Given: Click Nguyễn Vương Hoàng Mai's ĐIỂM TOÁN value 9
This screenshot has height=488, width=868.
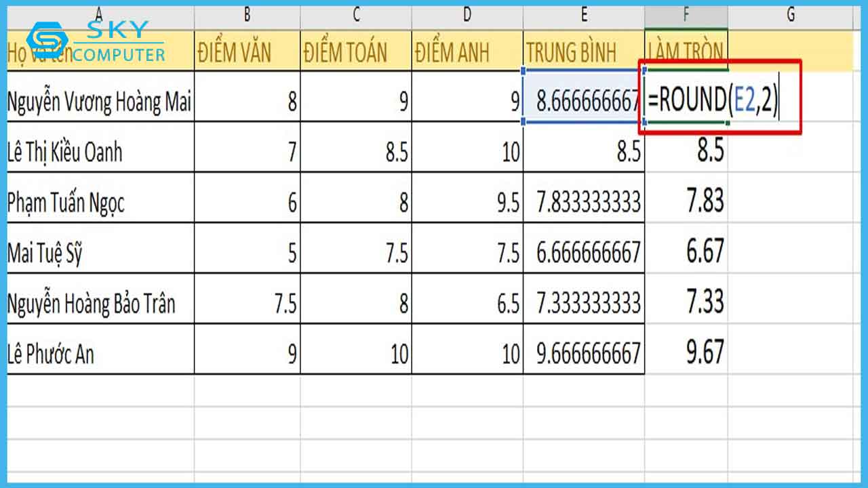Looking at the screenshot, I should 356,98.
